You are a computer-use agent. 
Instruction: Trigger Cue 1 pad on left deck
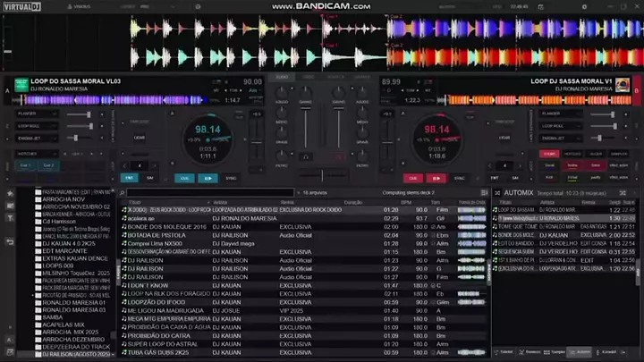26,165
